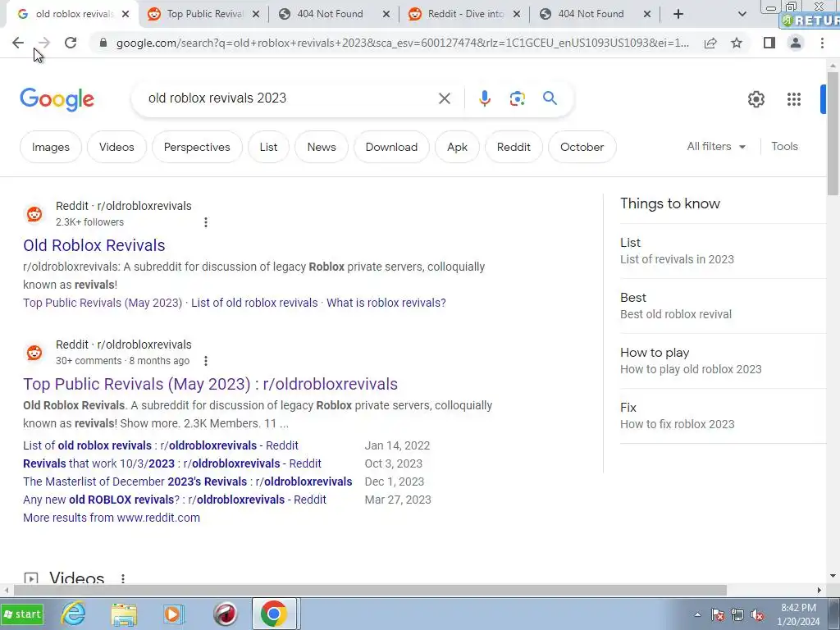Screen dimensions: 840x630
Task: Open more options for Top Public Revivals result
Action: tap(206, 361)
